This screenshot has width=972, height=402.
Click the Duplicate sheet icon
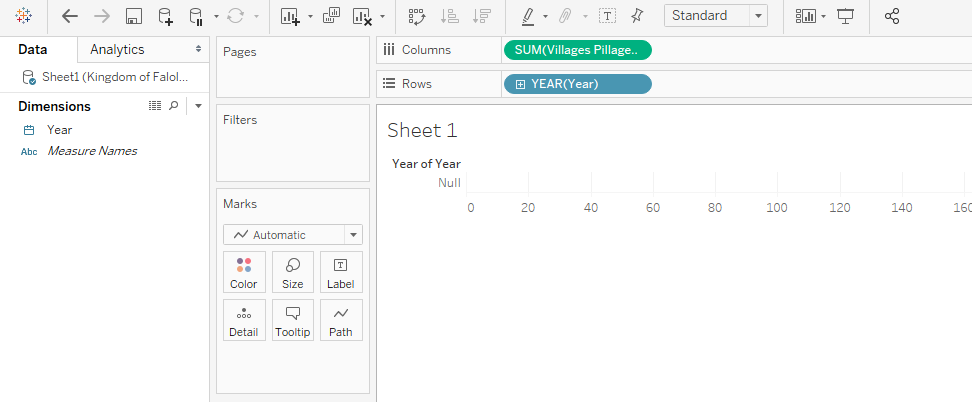pyautogui.click(x=332, y=16)
